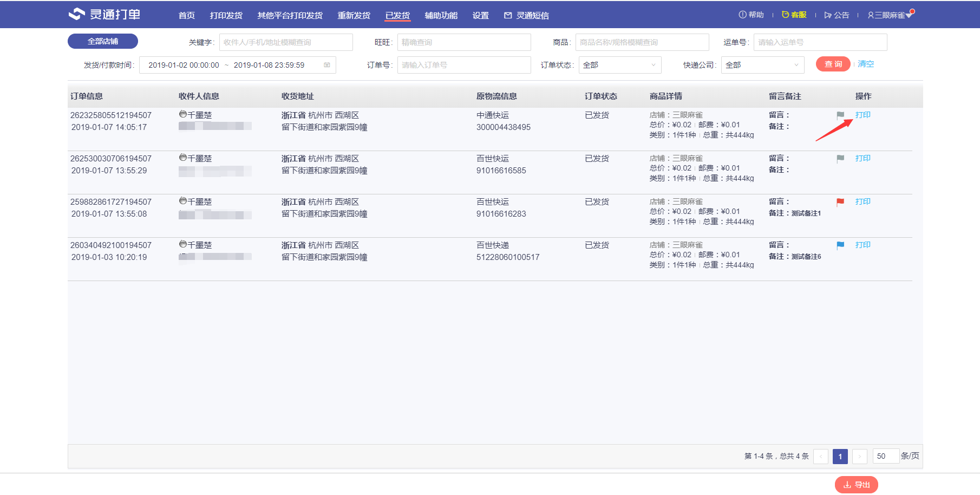Screen dimensions: 980x495
Task: Open 其他平台打印发货 menu
Action: pos(290,15)
